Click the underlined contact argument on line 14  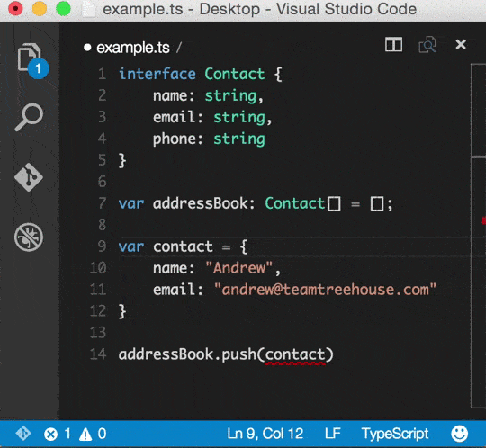pyautogui.click(x=295, y=354)
